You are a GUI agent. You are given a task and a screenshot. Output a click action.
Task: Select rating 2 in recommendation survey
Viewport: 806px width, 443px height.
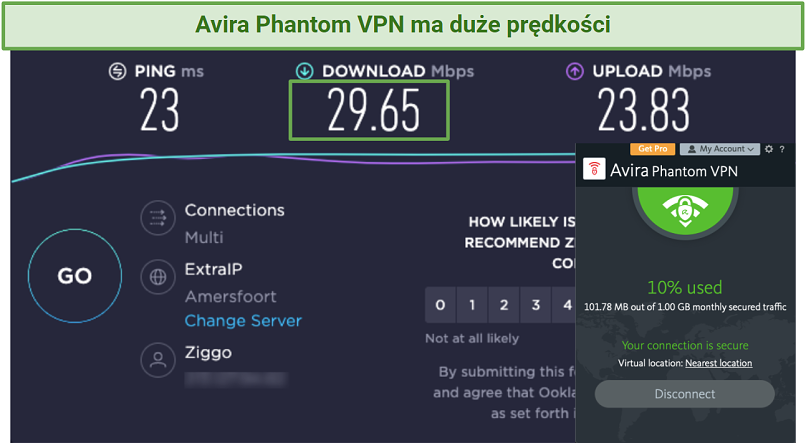tap(504, 305)
